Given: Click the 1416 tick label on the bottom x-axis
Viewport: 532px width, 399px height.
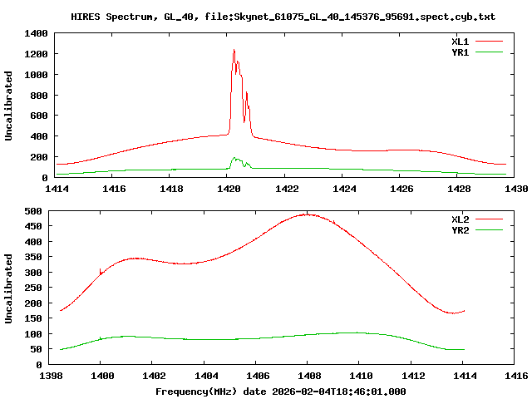Looking at the screenshot, I should 515,377.
